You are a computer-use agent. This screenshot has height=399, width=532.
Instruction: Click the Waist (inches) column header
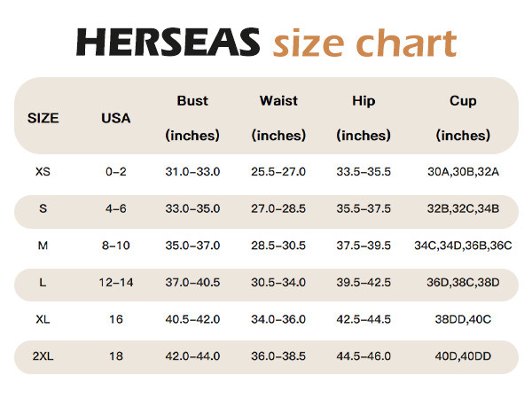pos(278,117)
